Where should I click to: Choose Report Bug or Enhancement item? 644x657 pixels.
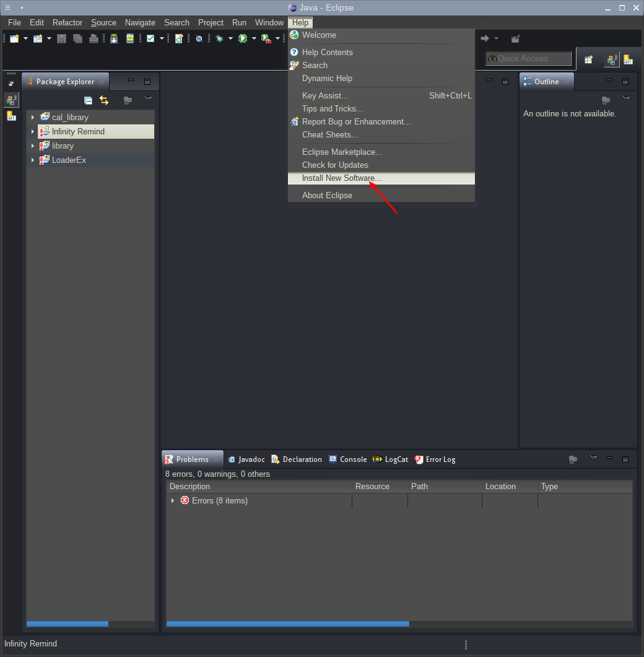(x=381, y=121)
